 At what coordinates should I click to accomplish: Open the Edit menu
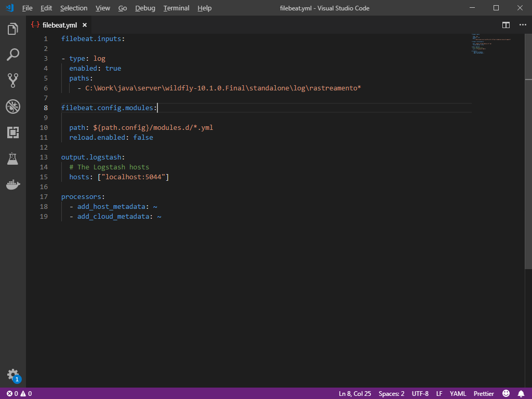(46, 8)
